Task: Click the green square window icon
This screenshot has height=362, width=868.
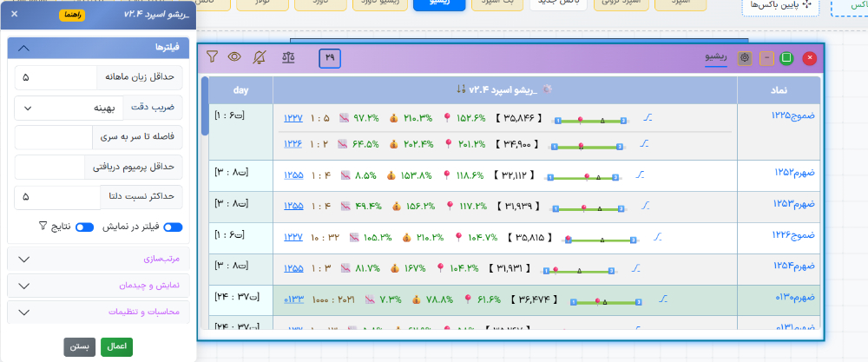Action: [786, 58]
